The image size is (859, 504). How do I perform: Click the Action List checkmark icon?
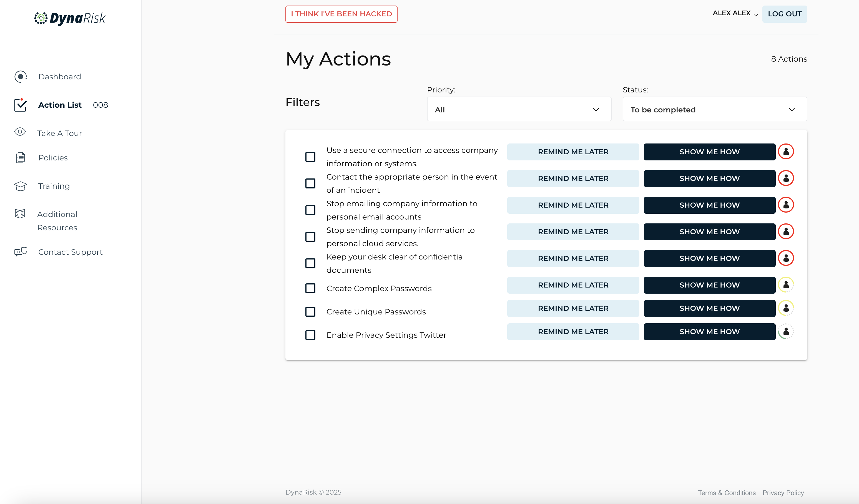(21, 105)
